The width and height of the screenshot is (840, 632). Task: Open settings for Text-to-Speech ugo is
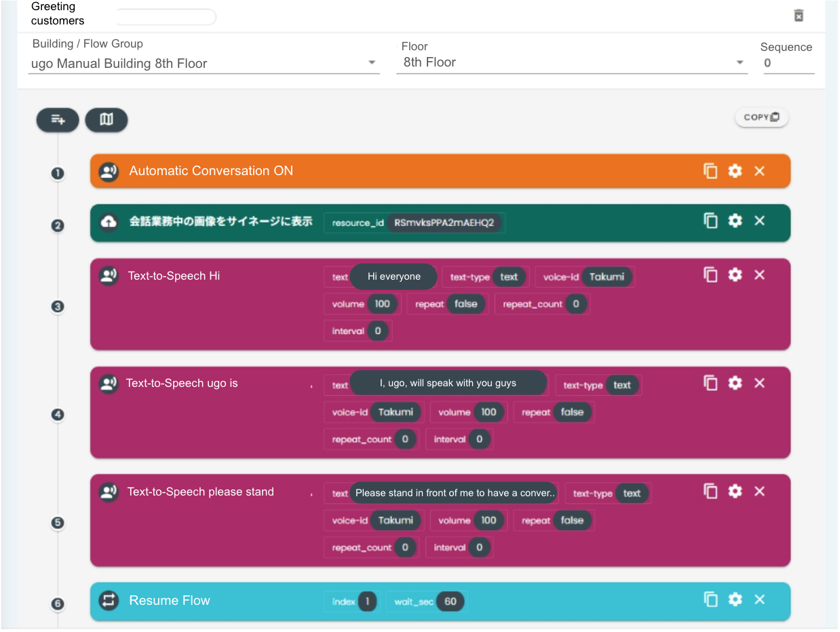click(735, 383)
